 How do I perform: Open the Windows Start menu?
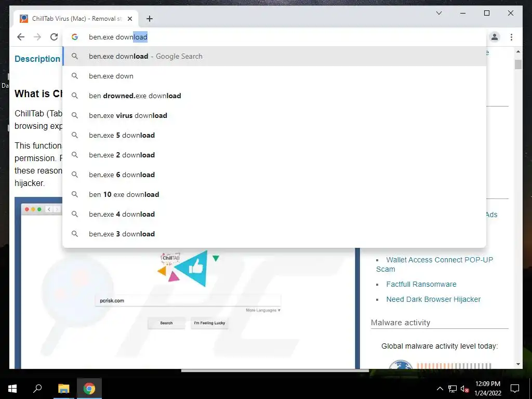point(12,389)
